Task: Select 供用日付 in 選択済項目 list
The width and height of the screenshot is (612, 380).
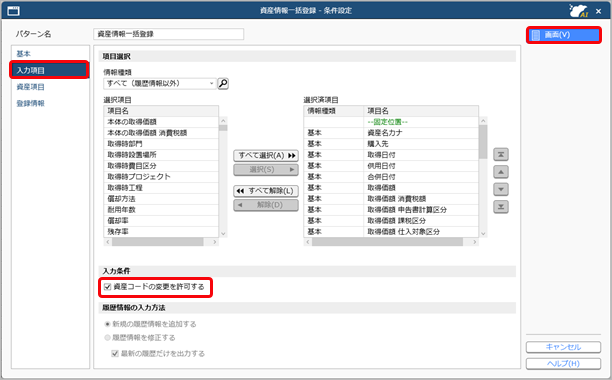Action: pos(391,165)
